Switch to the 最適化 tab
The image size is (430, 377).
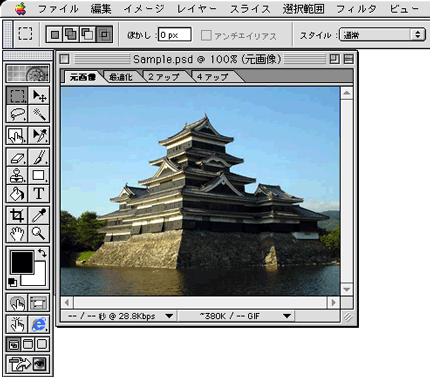(121, 77)
